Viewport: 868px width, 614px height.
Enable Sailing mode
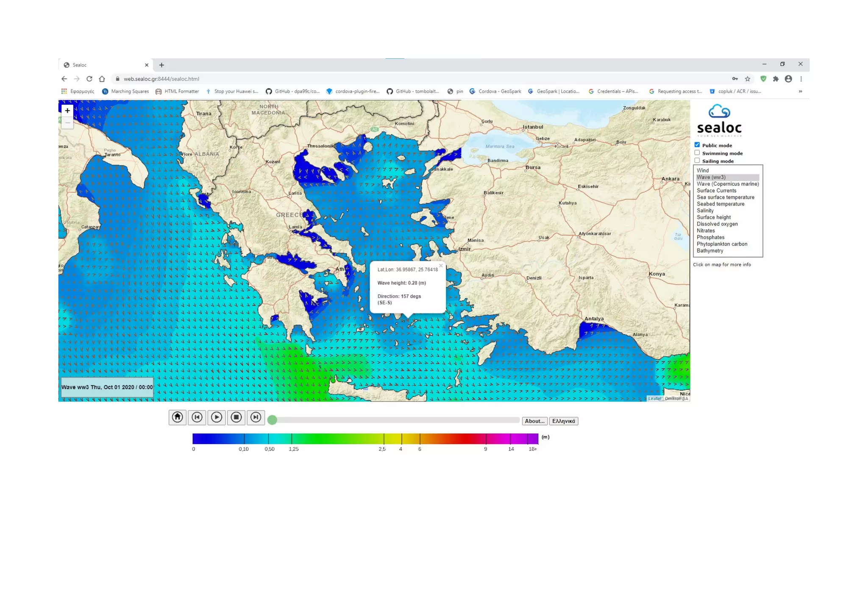point(697,161)
